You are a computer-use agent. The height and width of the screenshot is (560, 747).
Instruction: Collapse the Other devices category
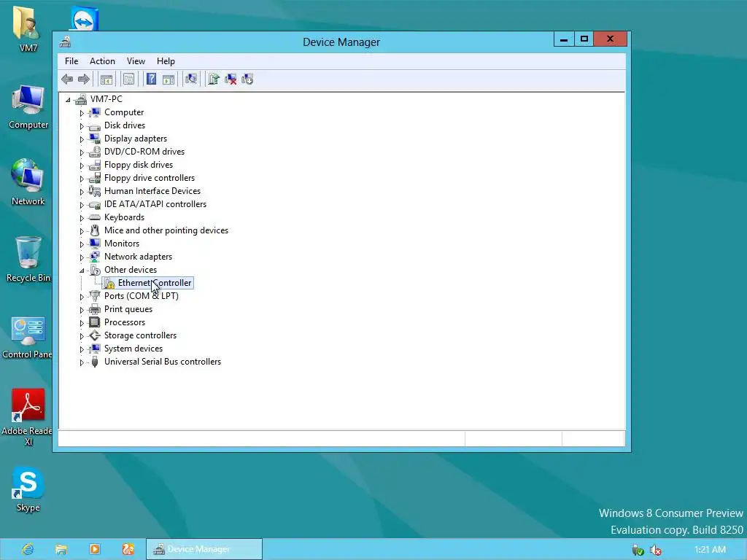[82, 271]
